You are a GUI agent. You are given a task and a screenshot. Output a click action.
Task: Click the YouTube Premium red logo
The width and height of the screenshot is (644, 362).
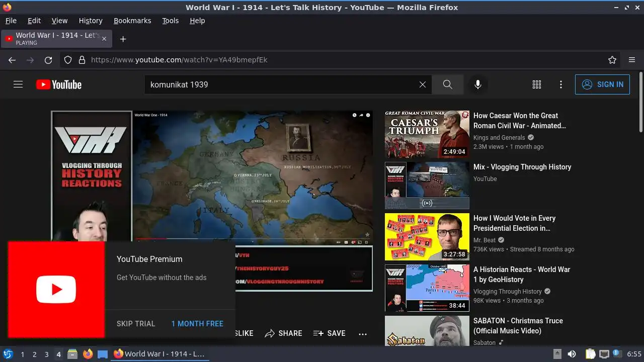(56, 290)
